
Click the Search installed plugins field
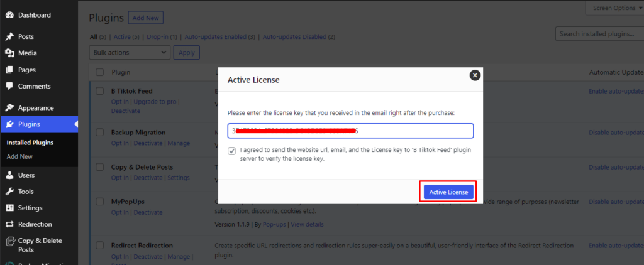pyautogui.click(x=599, y=34)
